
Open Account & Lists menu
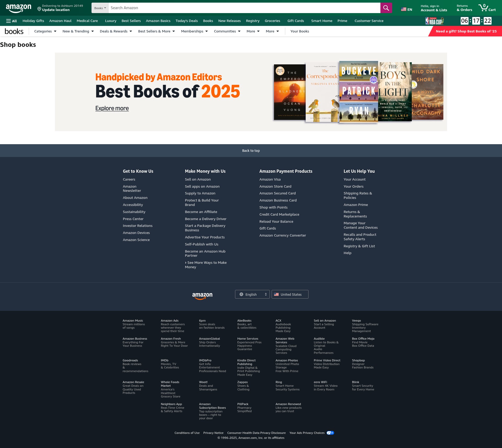point(434,8)
